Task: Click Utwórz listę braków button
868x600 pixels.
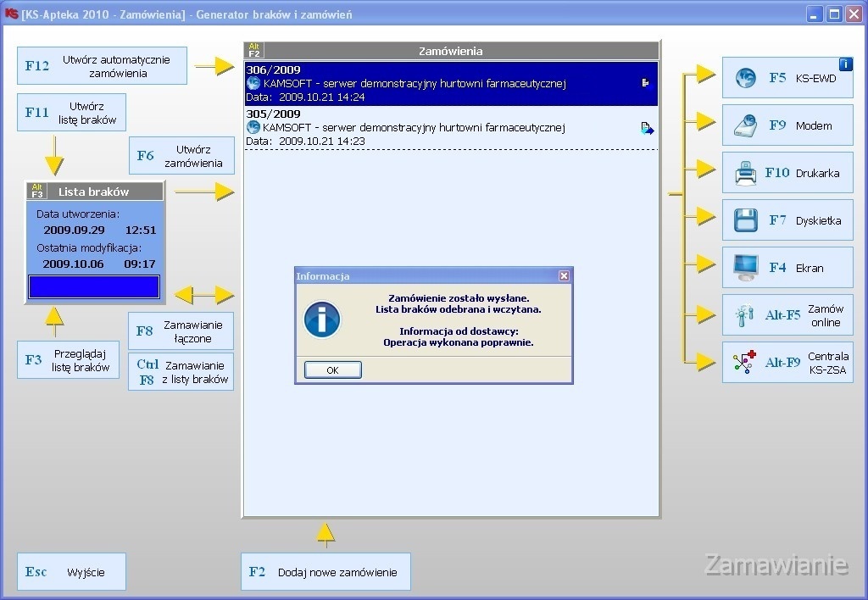Action: 72,113
